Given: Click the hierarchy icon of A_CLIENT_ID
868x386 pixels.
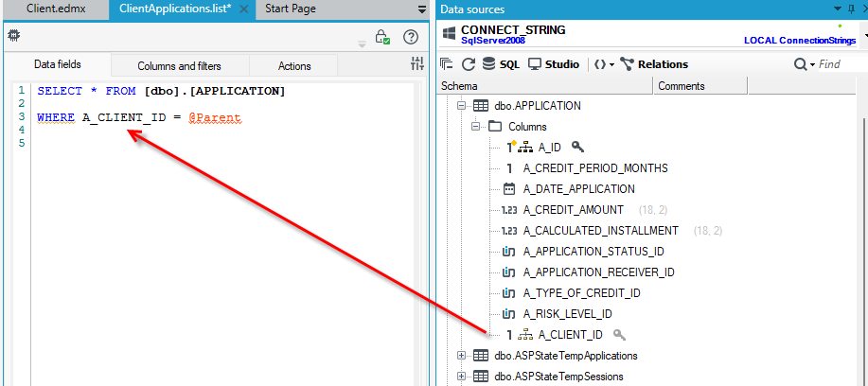Looking at the screenshot, I should (523, 335).
